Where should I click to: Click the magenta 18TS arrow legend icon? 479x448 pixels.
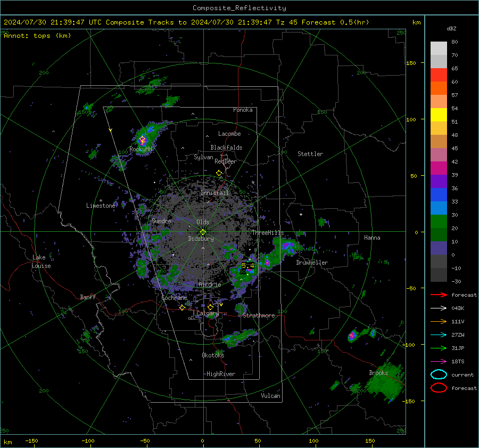coord(439,362)
